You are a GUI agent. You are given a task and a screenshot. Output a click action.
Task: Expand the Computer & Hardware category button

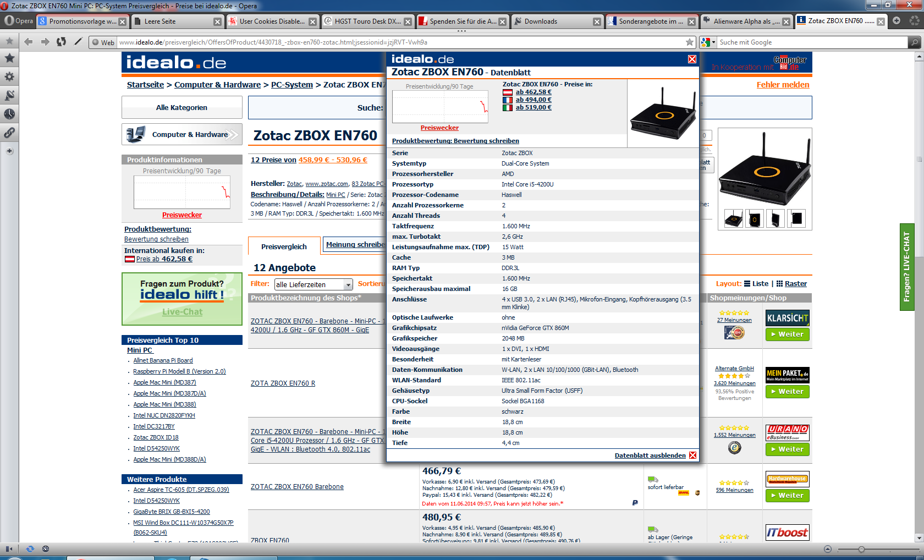pyautogui.click(x=182, y=134)
